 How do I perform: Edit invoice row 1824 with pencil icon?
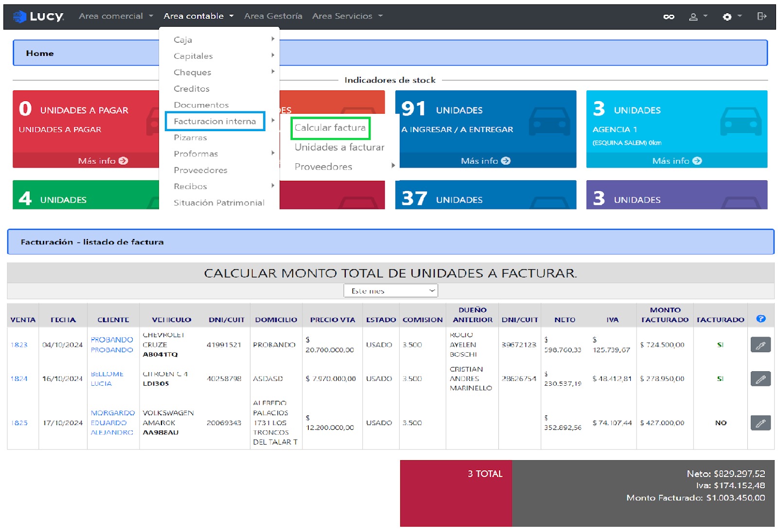[x=760, y=378]
